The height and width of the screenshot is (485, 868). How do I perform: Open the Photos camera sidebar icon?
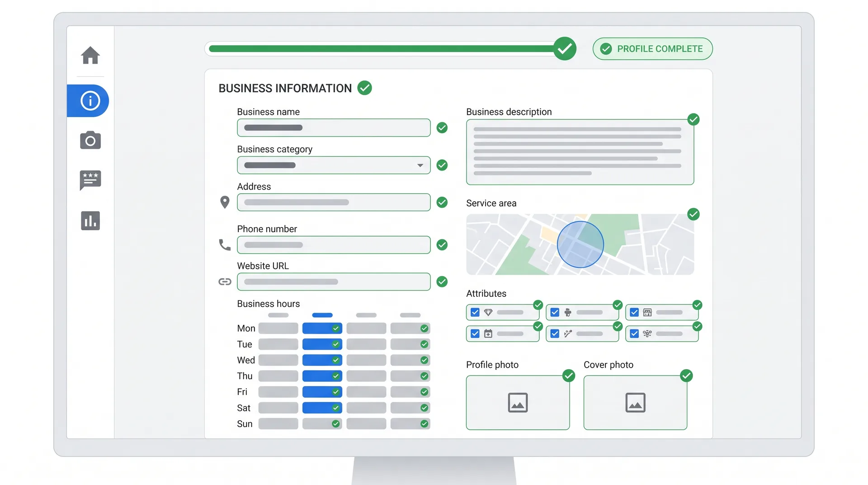(x=90, y=140)
